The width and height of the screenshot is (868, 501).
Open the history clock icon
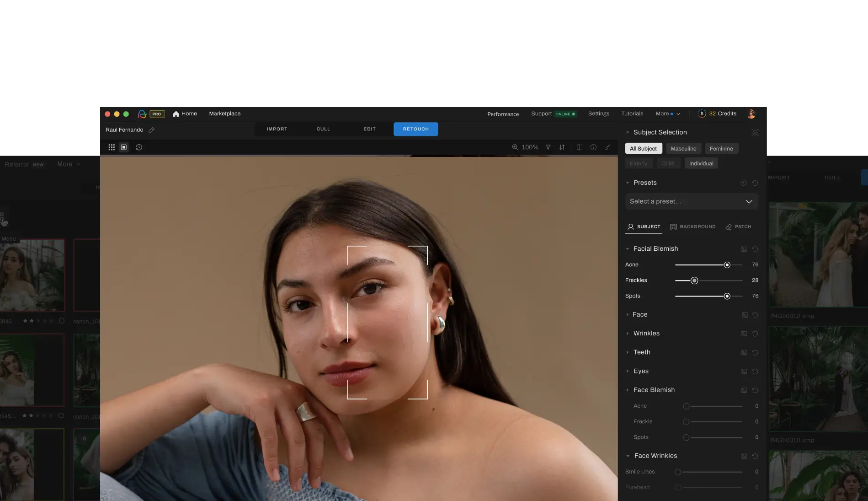[139, 147]
